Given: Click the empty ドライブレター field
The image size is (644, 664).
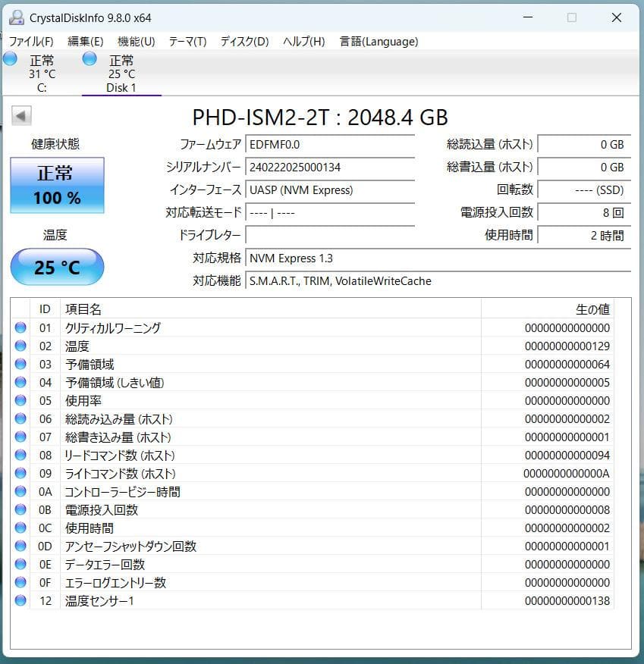Looking at the screenshot, I should point(330,235).
